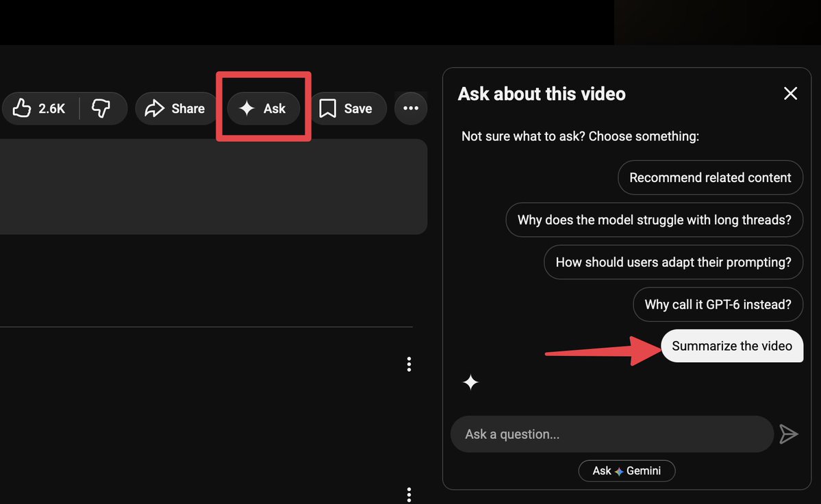Screen dimensions: 821x504
Task: Click the sparkle icon in the Ask panel
Action: (x=470, y=383)
